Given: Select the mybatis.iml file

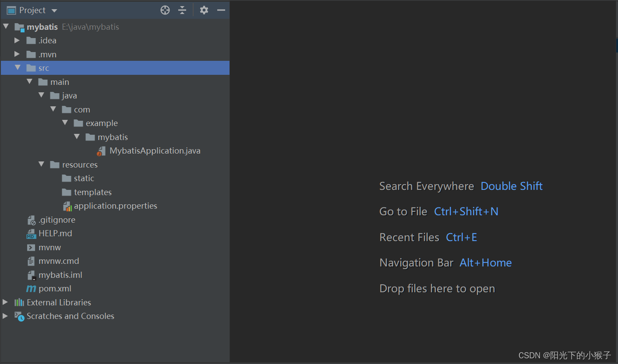Looking at the screenshot, I should click(x=60, y=275).
